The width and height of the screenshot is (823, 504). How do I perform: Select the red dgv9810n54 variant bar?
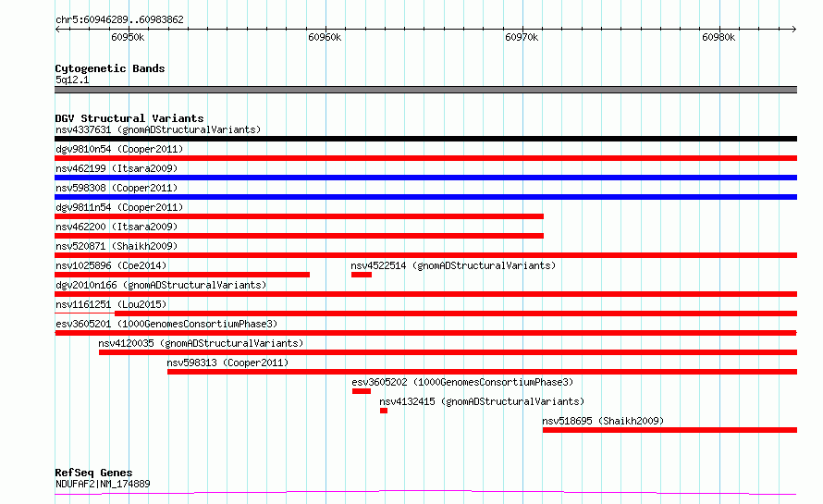tap(425, 158)
